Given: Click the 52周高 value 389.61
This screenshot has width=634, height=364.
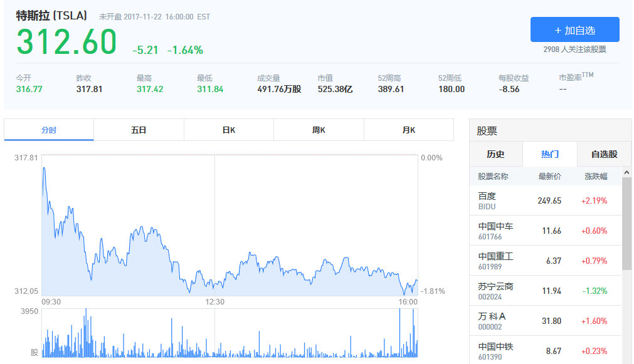Looking at the screenshot, I should click(391, 90).
